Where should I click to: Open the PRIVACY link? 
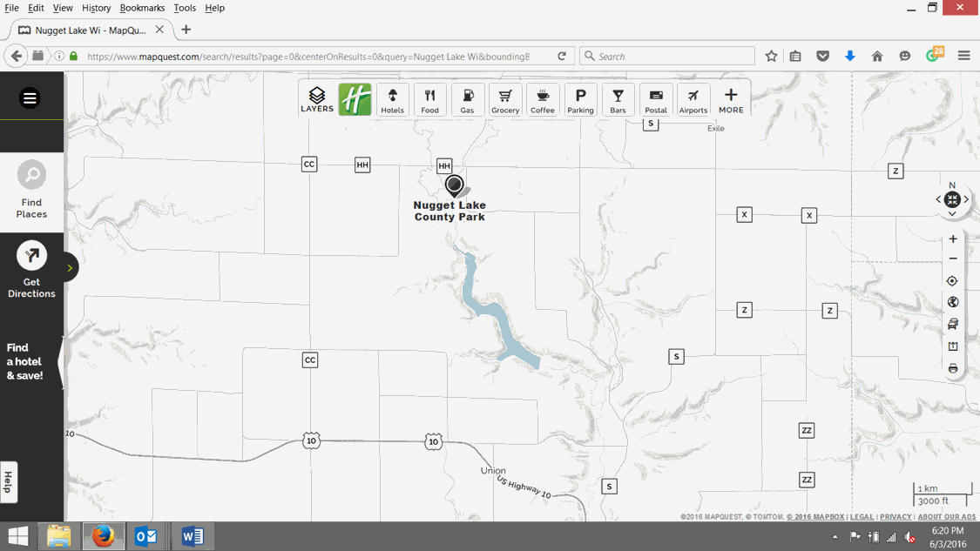point(896,517)
